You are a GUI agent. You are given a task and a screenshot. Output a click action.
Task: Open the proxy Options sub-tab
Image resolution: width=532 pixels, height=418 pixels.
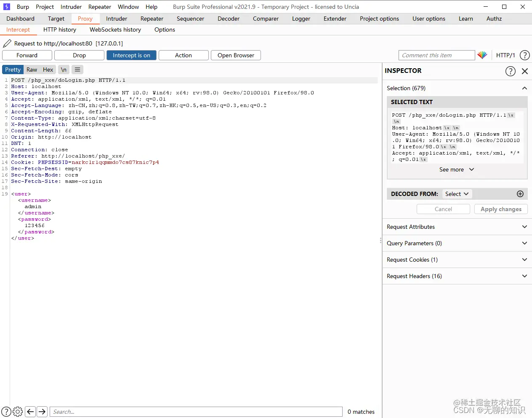tap(165, 29)
